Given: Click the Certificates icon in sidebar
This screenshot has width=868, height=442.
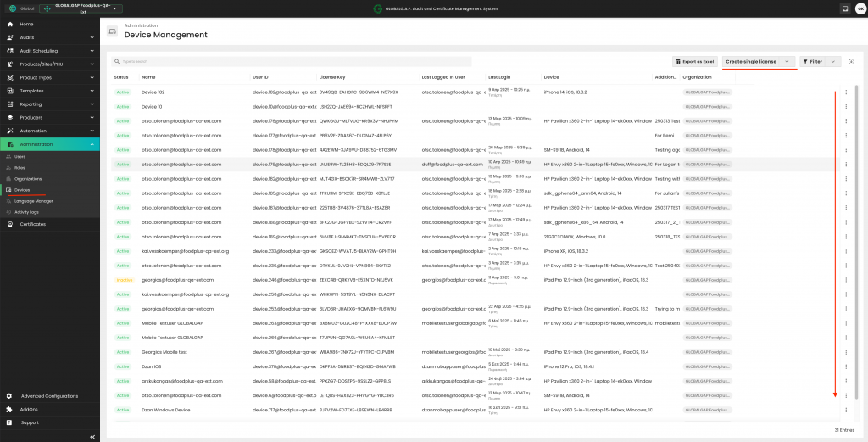Looking at the screenshot, I should [10, 224].
